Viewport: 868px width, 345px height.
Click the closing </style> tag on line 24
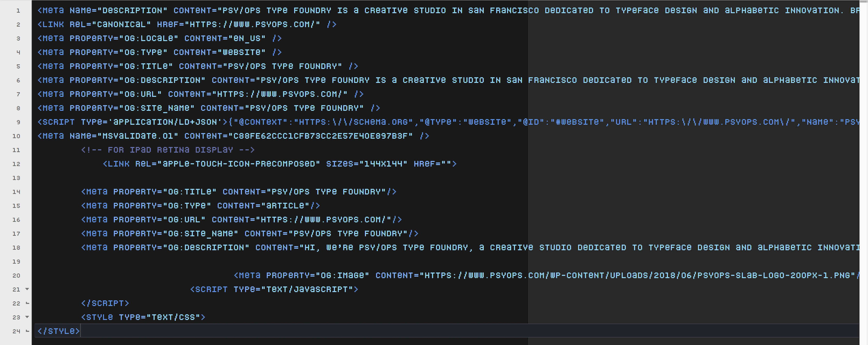[59, 331]
